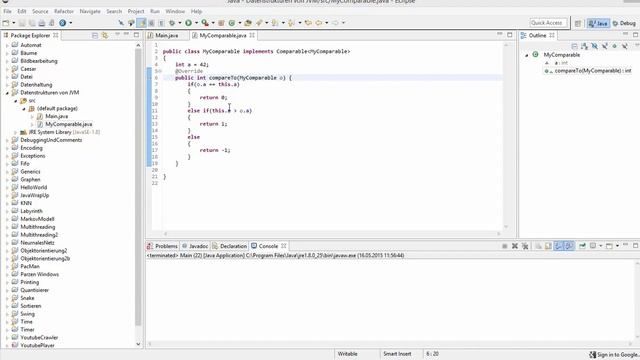640x360 pixels.
Task: Click the Clear Console icon
Action: click(538, 246)
